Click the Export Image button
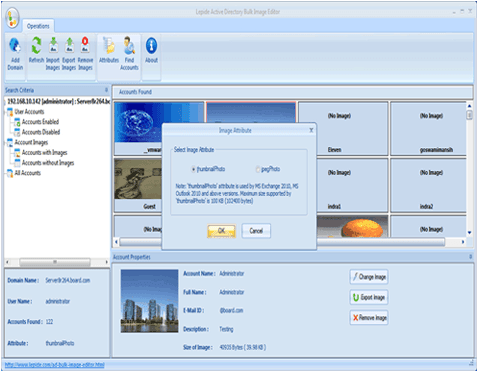This screenshot has height=372, width=478. click(369, 297)
